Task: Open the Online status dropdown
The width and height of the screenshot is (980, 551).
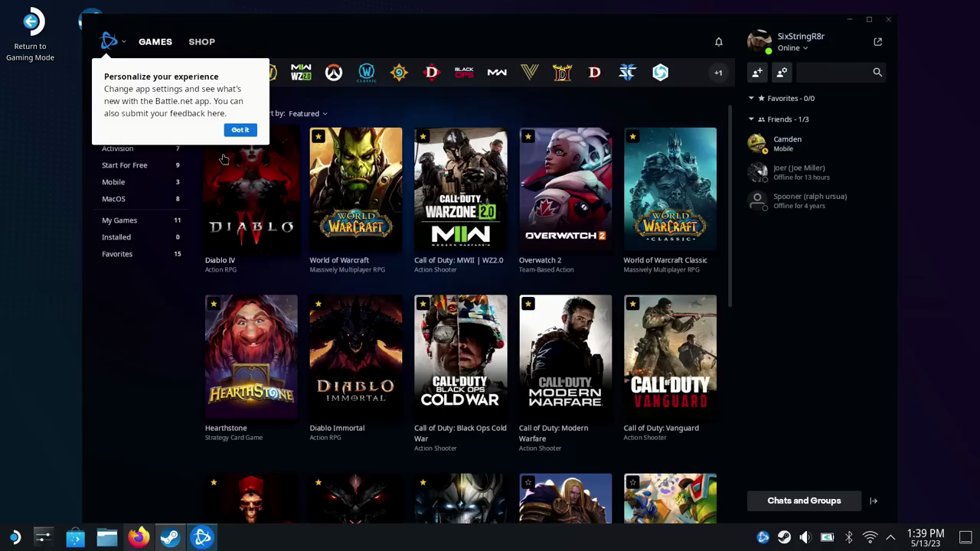Action: tap(792, 48)
